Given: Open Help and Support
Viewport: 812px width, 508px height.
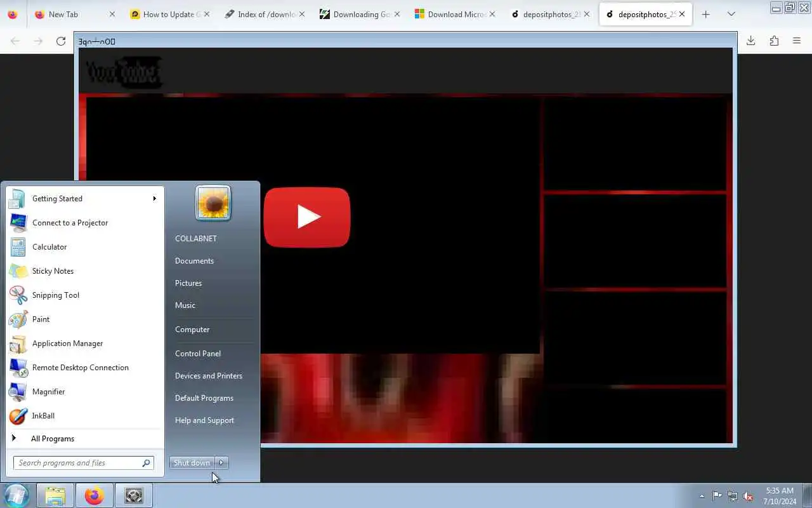Looking at the screenshot, I should 204,420.
